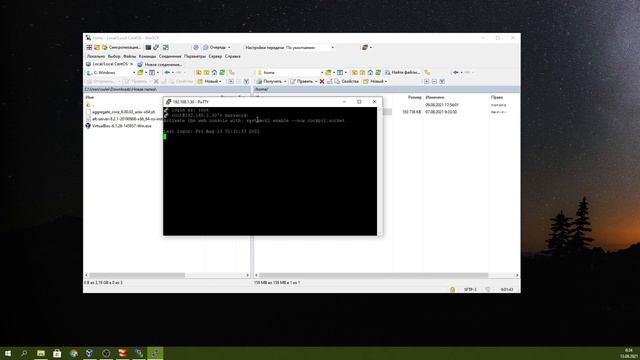Refresh the local panel directory
Image resolution: width=640 pixels, height=360 pixels.
(222, 73)
